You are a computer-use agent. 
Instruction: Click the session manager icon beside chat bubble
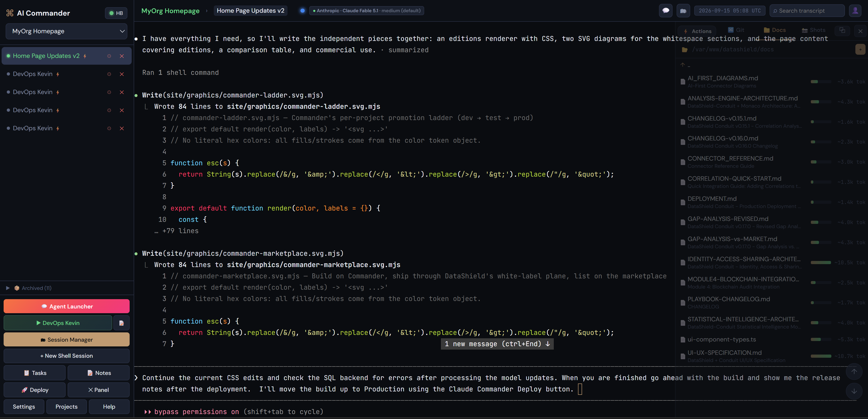pos(683,11)
